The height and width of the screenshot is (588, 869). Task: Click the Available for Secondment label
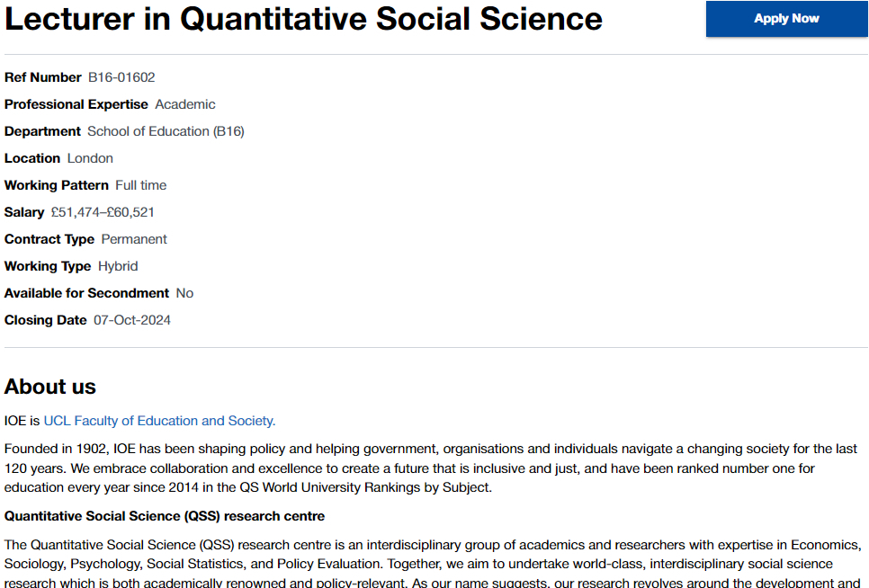[86, 293]
